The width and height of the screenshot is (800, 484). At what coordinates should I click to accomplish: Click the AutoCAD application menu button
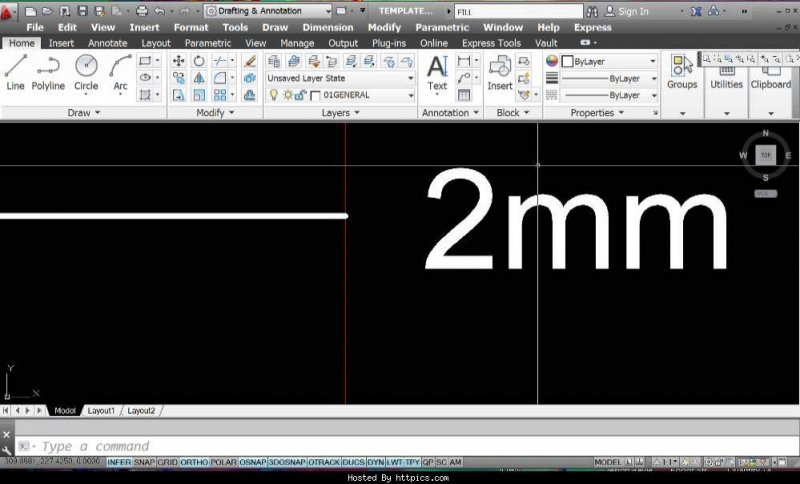8,12
